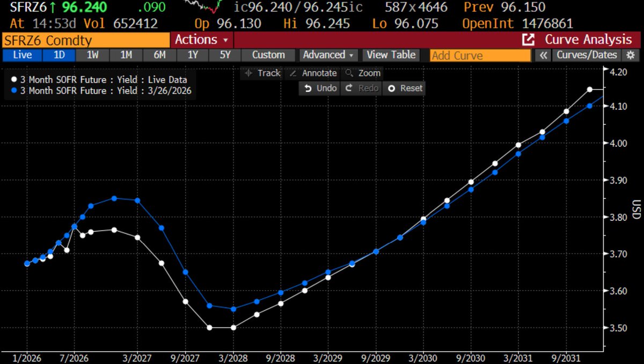Click the Add Curve input field
This screenshot has height=364, width=644.
(x=480, y=55)
